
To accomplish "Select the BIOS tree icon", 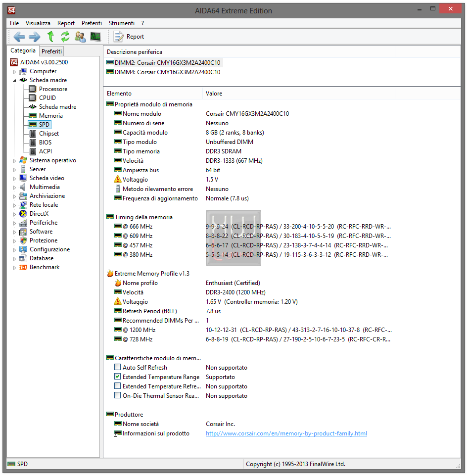I will pos(33,143).
